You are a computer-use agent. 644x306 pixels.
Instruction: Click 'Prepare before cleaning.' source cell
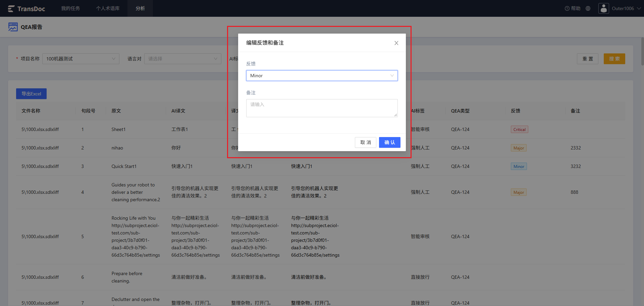click(x=127, y=277)
